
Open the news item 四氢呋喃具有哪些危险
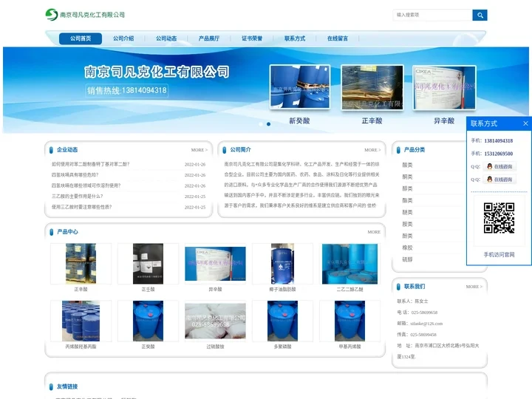pos(75,174)
